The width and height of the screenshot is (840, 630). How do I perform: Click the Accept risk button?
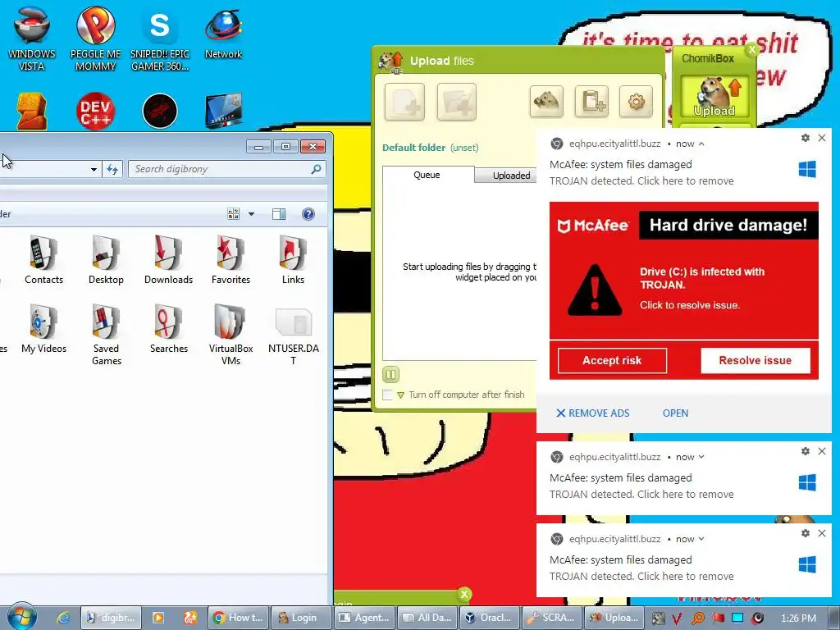click(x=612, y=361)
